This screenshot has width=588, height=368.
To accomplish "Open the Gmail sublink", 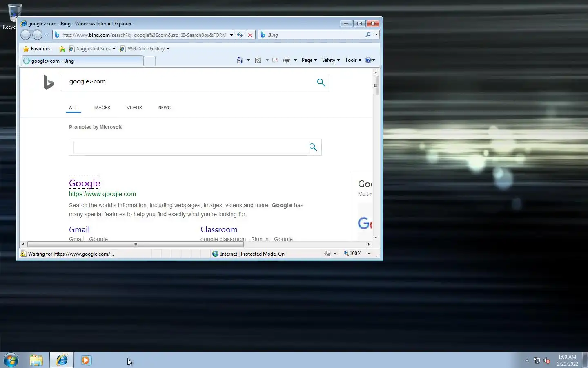I will point(79,229).
